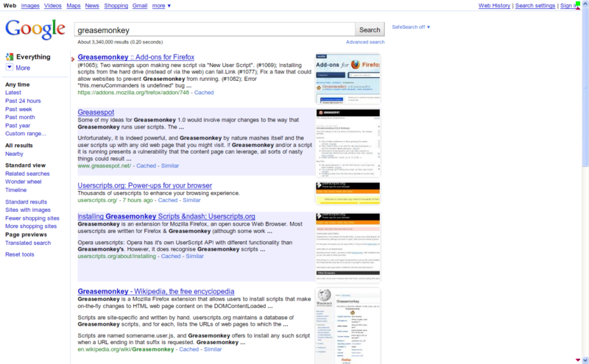Click Cached link for userscripts.org/ result
This screenshot has width=589, height=364.
pos(168,201)
